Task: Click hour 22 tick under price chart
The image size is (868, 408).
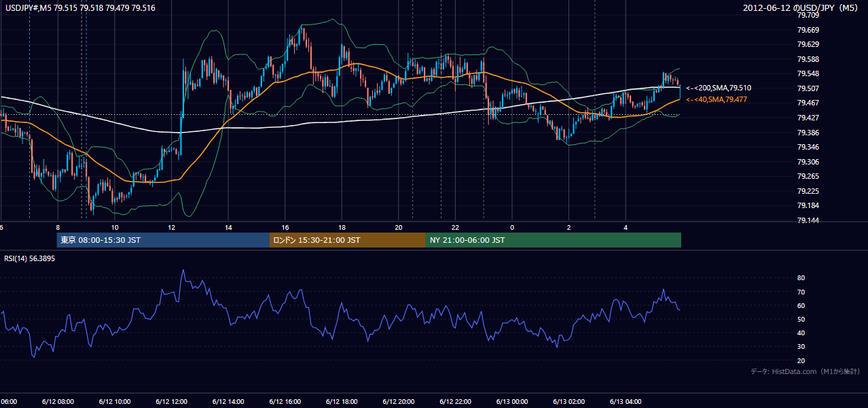Action: pyautogui.click(x=455, y=227)
